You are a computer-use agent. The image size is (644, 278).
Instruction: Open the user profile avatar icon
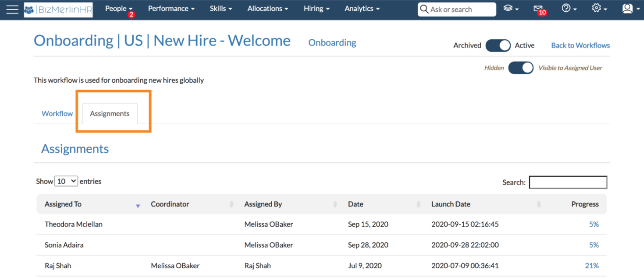pos(631,9)
